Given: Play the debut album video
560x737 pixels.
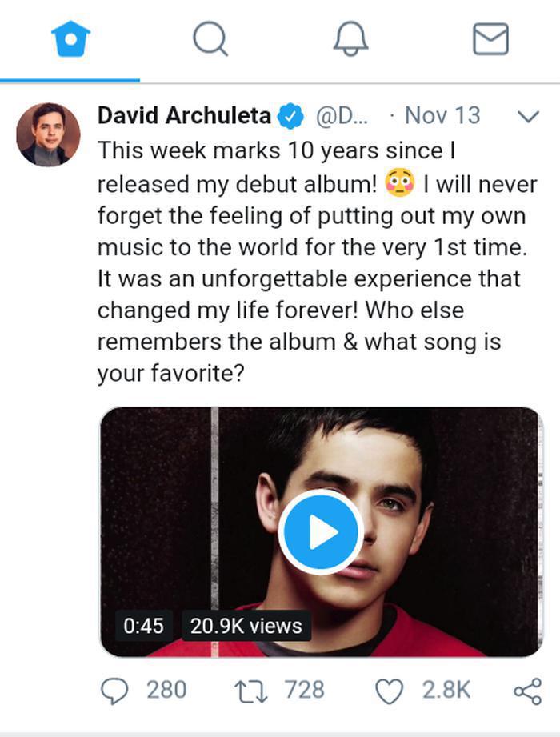Looking at the screenshot, I should [x=321, y=531].
